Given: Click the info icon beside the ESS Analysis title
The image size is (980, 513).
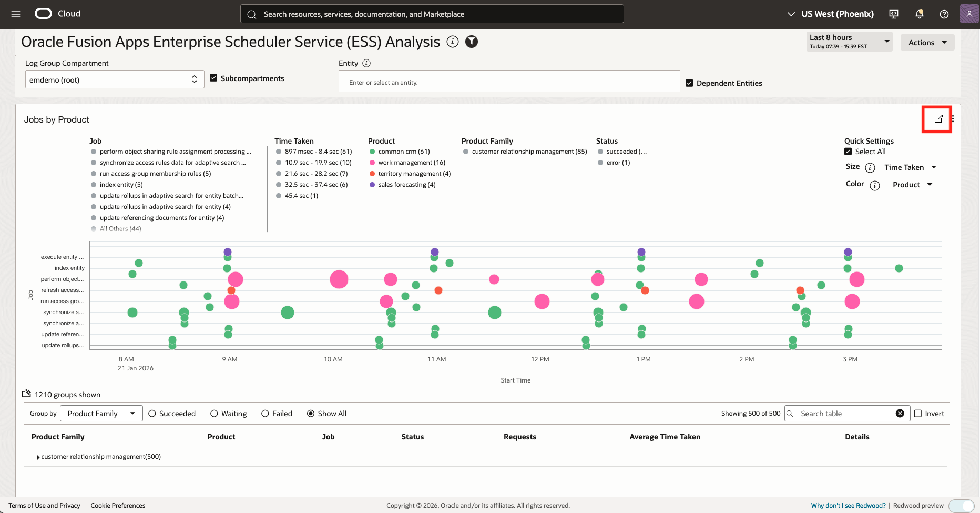Looking at the screenshot, I should point(452,42).
